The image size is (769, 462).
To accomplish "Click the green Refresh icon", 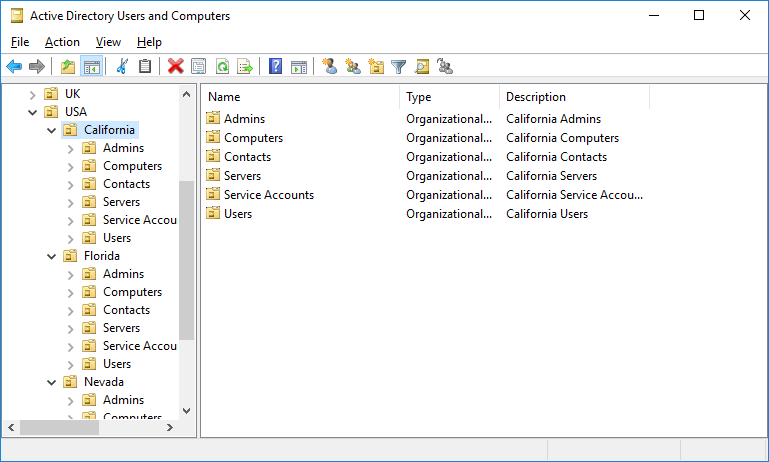I will coord(222,66).
